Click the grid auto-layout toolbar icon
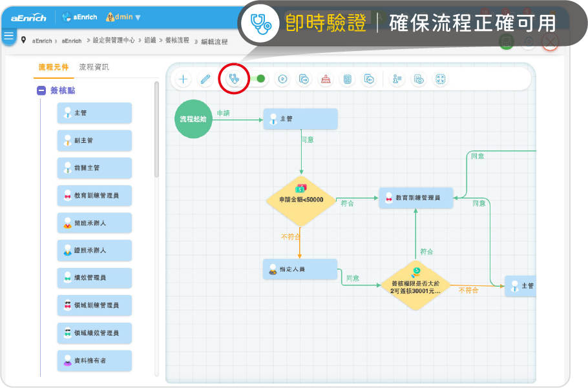Viewport: 588px width, 388px height. pos(347,79)
